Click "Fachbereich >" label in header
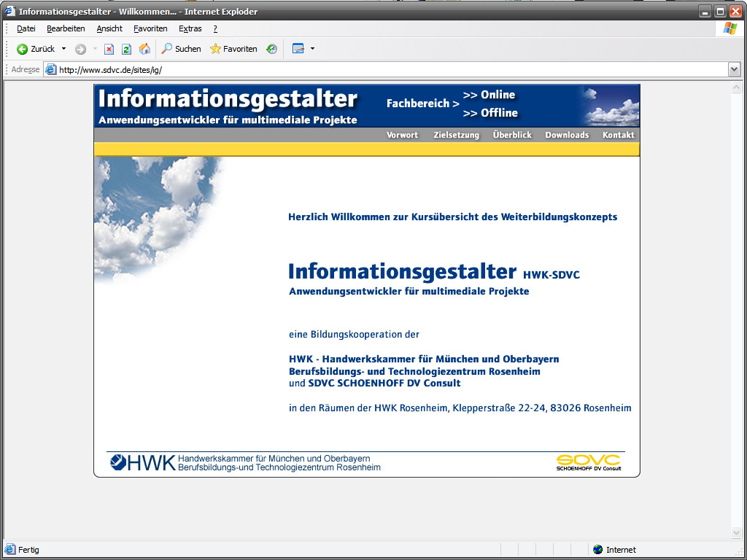Image resolution: width=747 pixels, height=560 pixels. (422, 104)
